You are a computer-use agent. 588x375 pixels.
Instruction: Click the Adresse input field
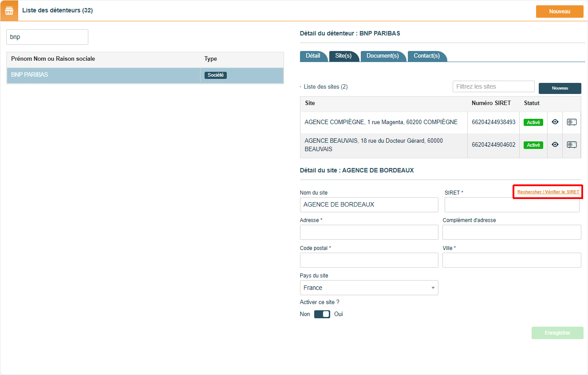pos(369,232)
